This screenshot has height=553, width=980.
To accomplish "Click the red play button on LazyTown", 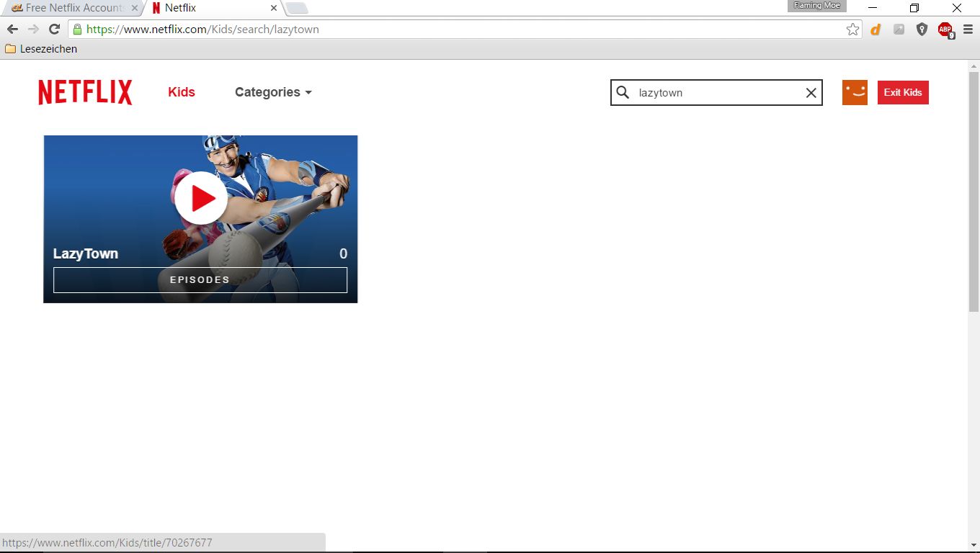I will coord(201,198).
